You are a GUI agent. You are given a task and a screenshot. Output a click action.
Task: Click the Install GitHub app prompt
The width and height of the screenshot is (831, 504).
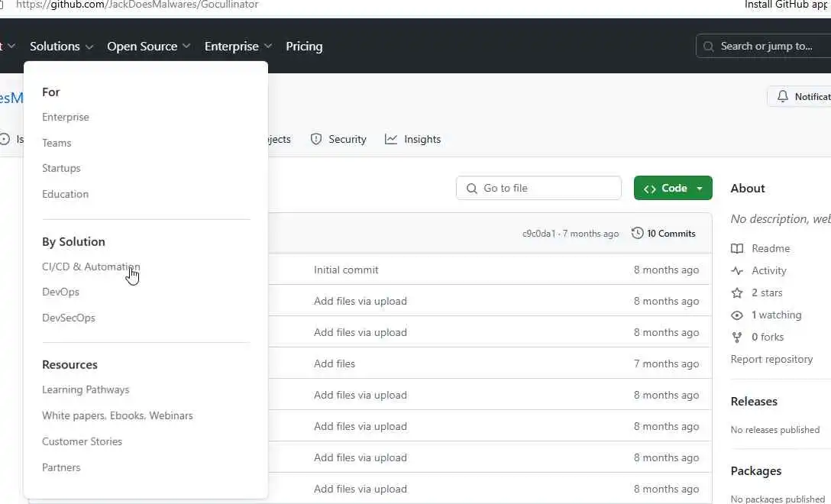[x=787, y=5]
